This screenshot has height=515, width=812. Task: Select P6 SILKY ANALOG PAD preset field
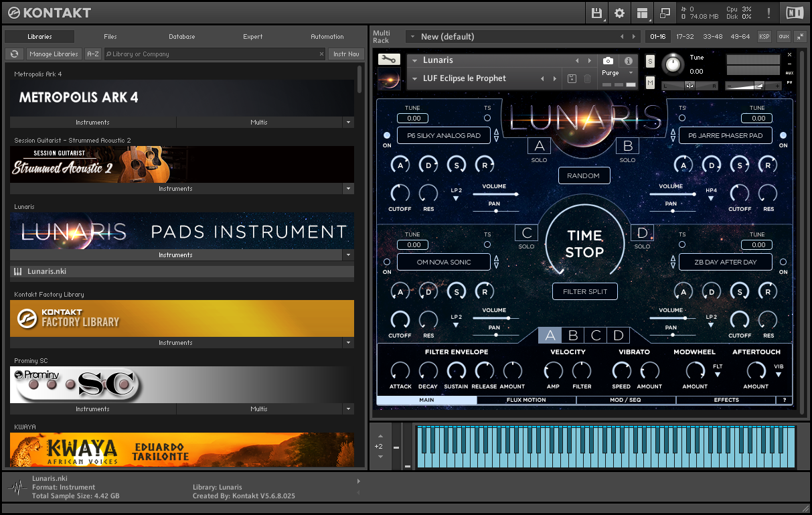click(444, 135)
